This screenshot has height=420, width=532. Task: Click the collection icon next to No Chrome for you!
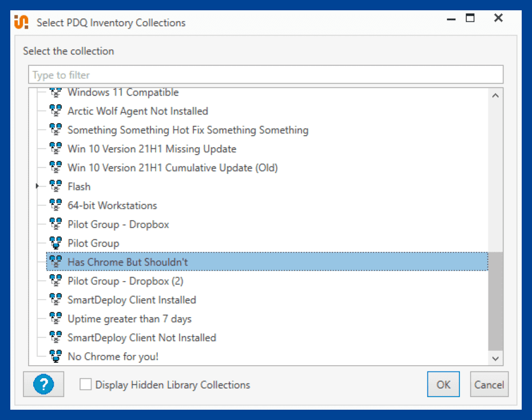[55, 356]
